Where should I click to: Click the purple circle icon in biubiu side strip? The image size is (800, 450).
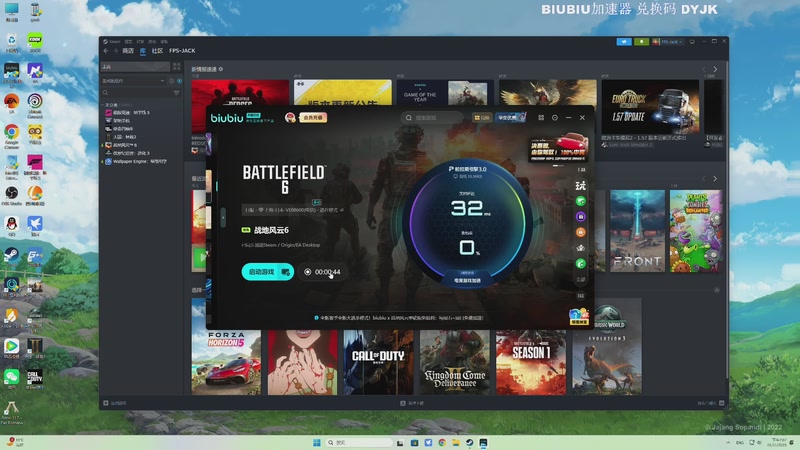click(581, 217)
